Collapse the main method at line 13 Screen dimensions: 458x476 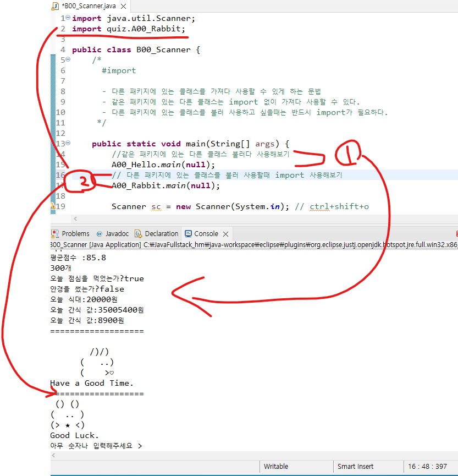point(68,143)
